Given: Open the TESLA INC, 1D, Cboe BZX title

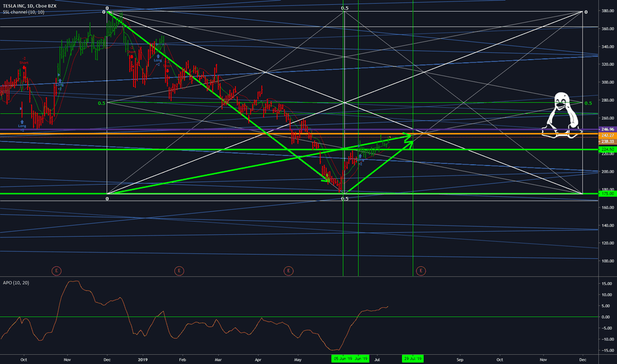Looking at the screenshot, I should 30,6.
